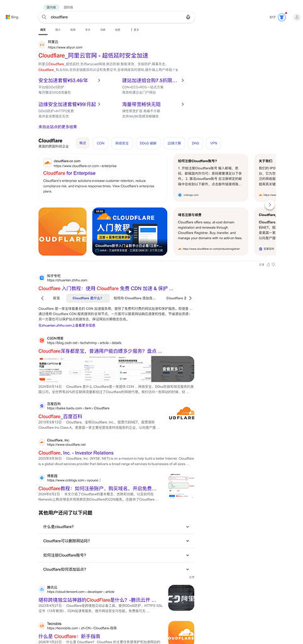Viewport: 303px width, 644px height.
Task: Go to next Zhihu section with right chevron
Action: click(x=190, y=298)
